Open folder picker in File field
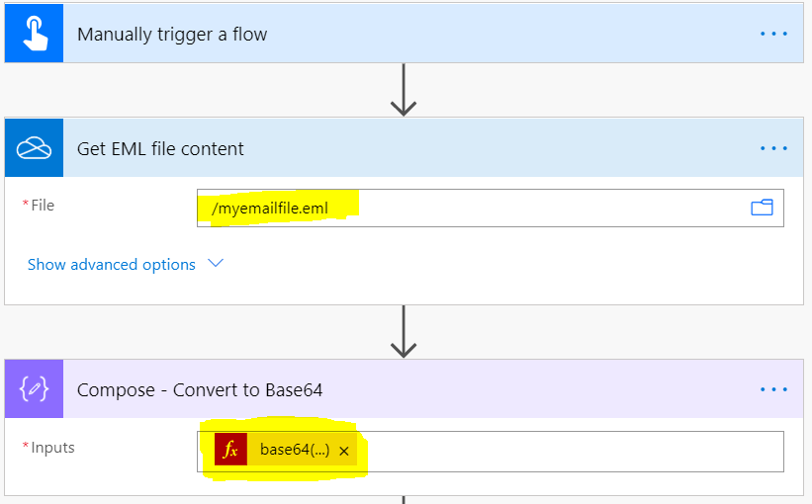Viewport: 812px width, 504px height. [761, 208]
